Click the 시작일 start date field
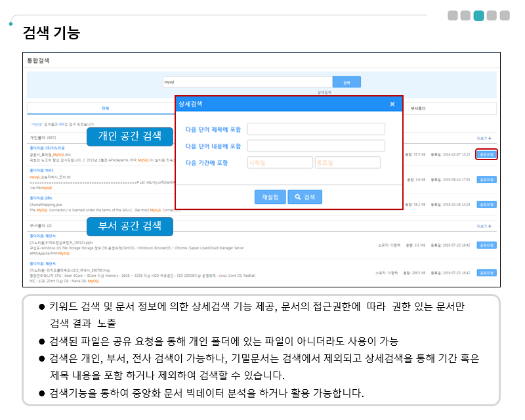 [x=280, y=163]
